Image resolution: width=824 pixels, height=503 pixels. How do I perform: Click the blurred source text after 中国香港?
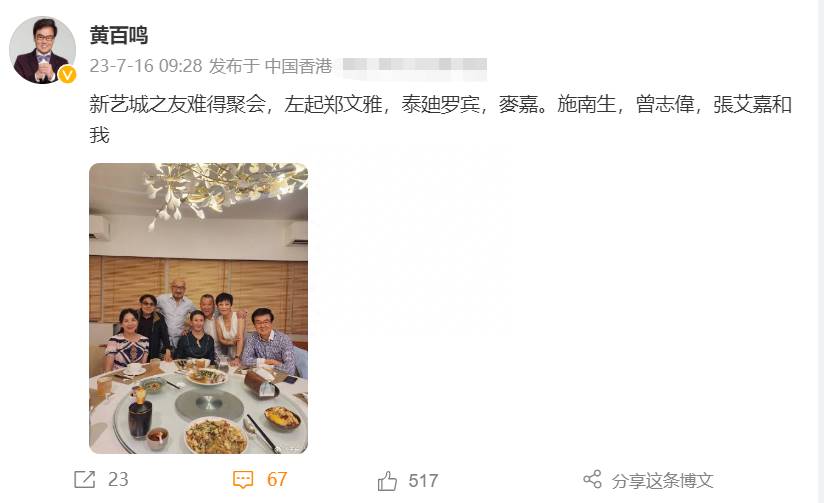pos(414,65)
